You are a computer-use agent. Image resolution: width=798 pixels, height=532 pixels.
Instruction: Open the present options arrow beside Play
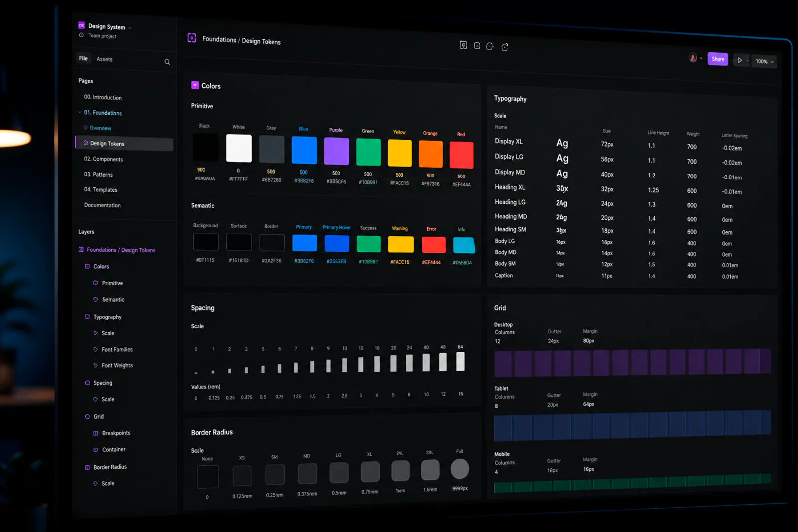[747, 61]
